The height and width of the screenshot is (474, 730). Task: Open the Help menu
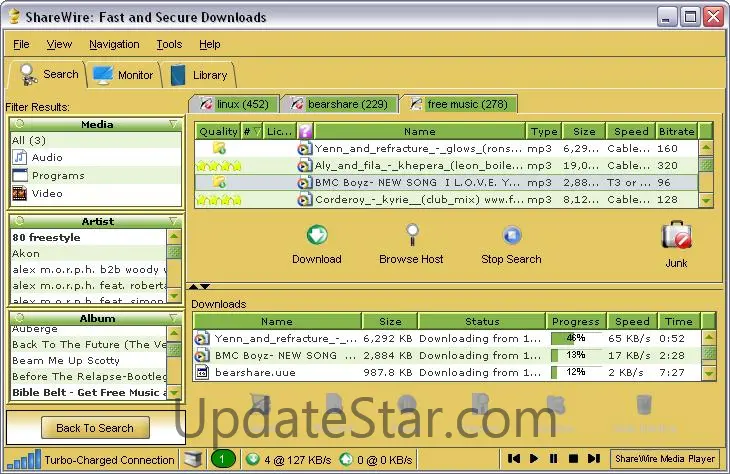point(210,44)
